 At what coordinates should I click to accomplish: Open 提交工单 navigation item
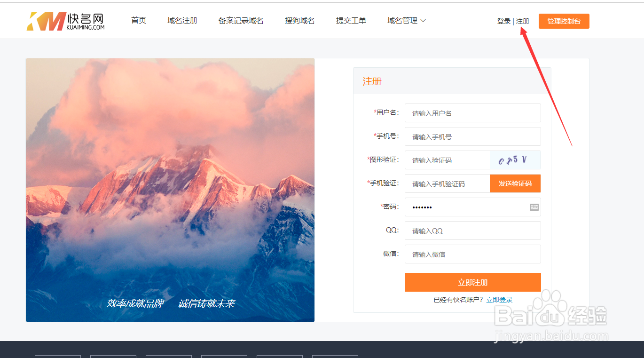click(x=351, y=21)
